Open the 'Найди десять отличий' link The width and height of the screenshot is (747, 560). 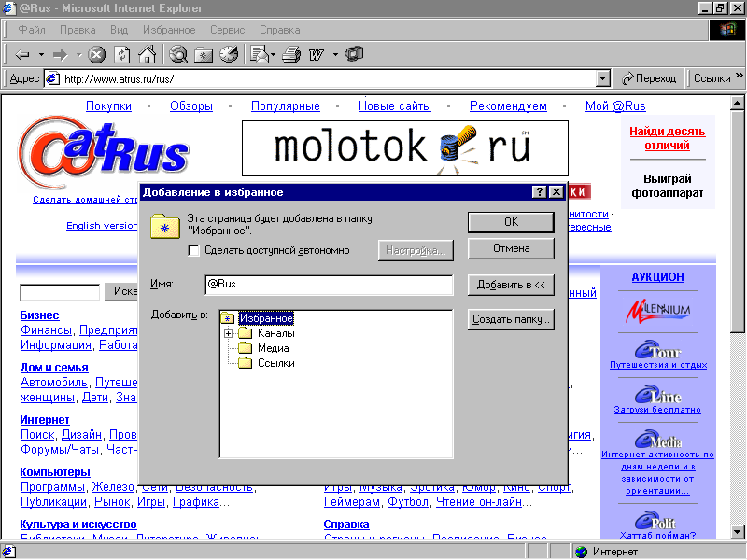[667, 138]
